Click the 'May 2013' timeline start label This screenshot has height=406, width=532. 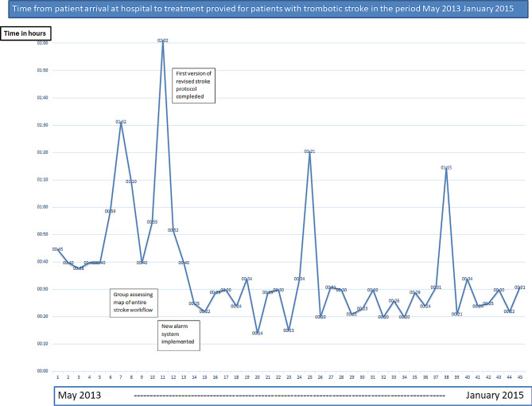(x=80, y=395)
